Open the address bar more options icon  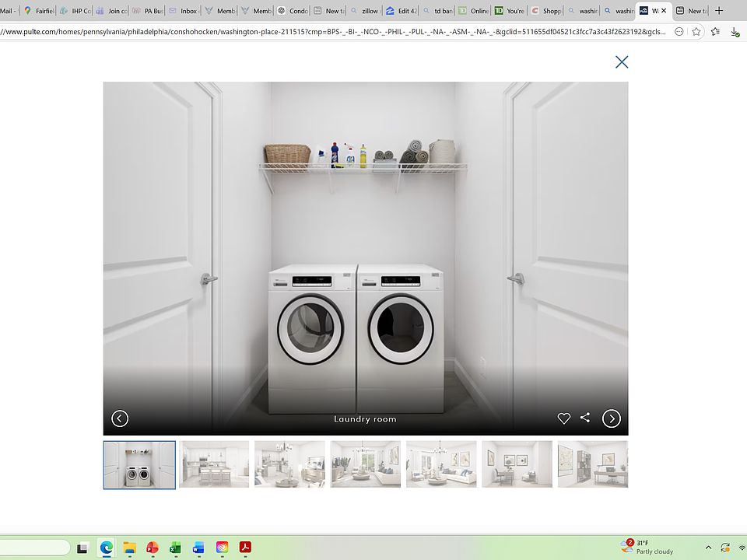679,31
